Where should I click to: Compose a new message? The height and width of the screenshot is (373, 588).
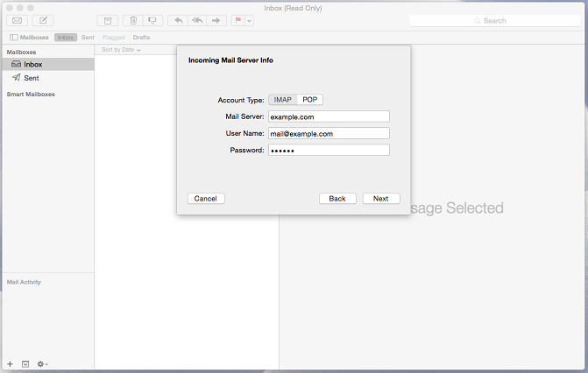[x=42, y=20]
